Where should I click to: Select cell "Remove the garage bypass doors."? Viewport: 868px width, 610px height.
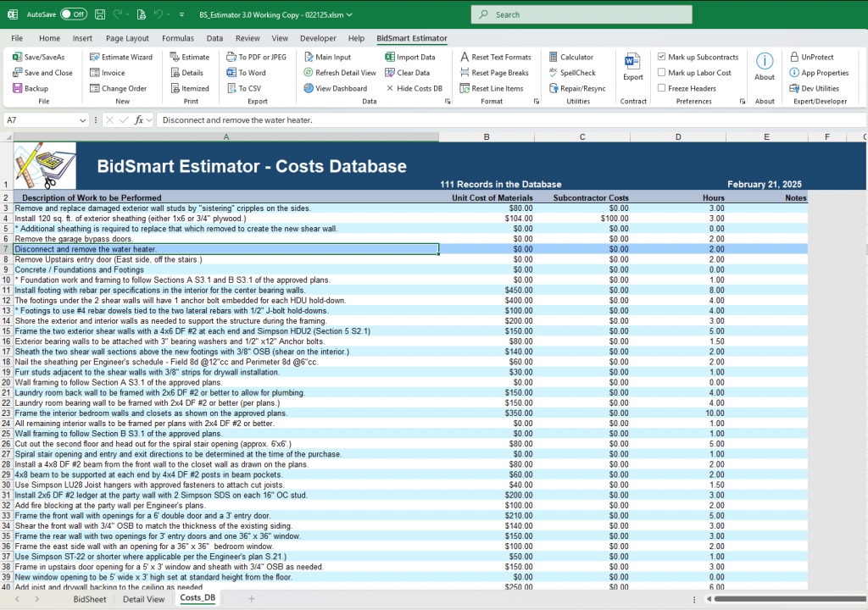(225, 239)
